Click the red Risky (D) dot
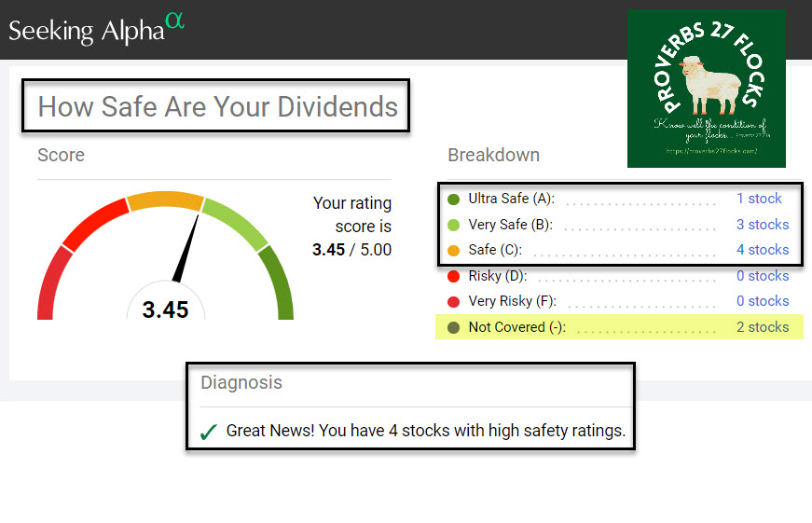This screenshot has height=523, width=812. tap(454, 276)
